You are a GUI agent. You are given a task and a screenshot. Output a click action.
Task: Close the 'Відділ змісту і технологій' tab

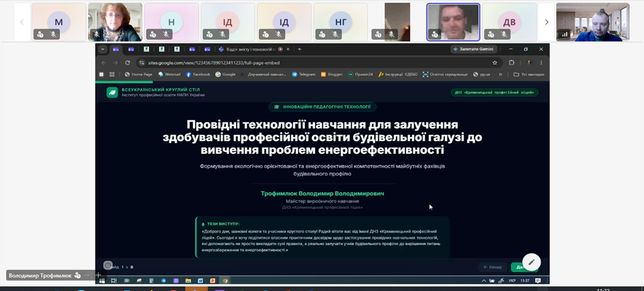[x=288, y=49]
